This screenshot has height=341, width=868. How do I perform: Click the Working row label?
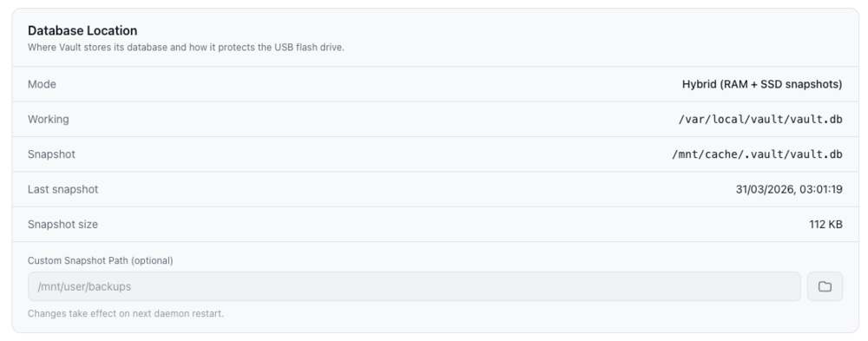tap(48, 119)
